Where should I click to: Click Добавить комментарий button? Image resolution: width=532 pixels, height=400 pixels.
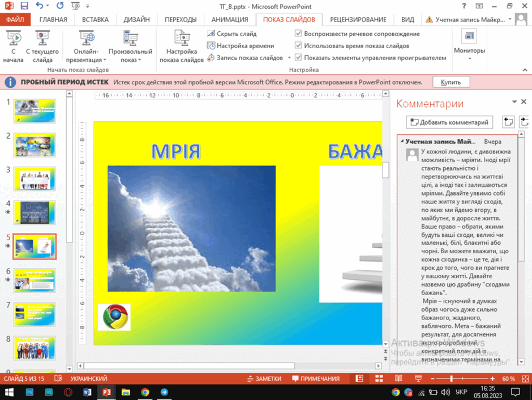point(449,122)
